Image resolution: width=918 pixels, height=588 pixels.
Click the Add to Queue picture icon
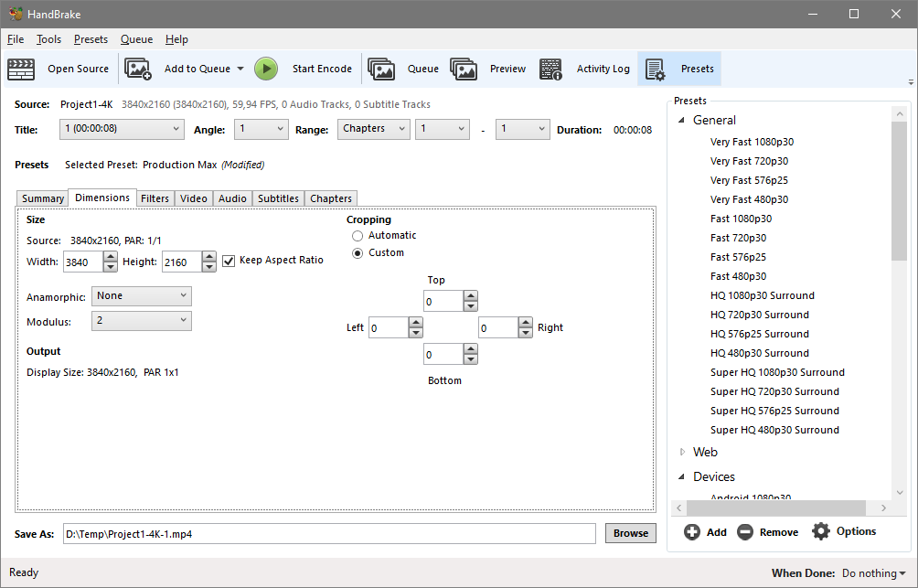(138, 69)
